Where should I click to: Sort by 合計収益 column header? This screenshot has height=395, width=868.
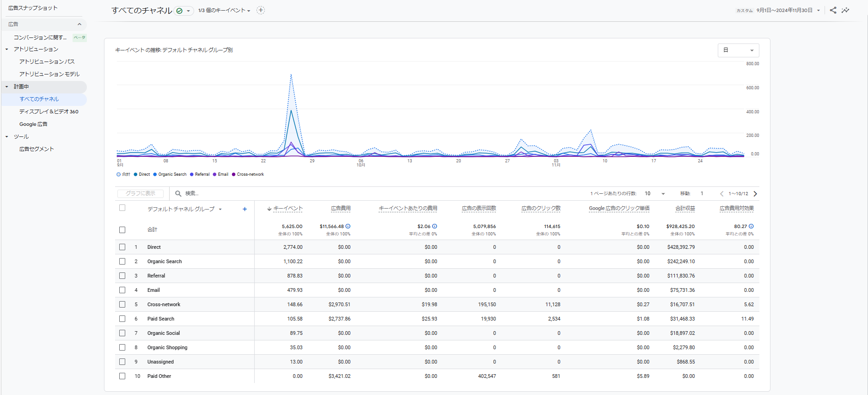pyautogui.click(x=685, y=209)
